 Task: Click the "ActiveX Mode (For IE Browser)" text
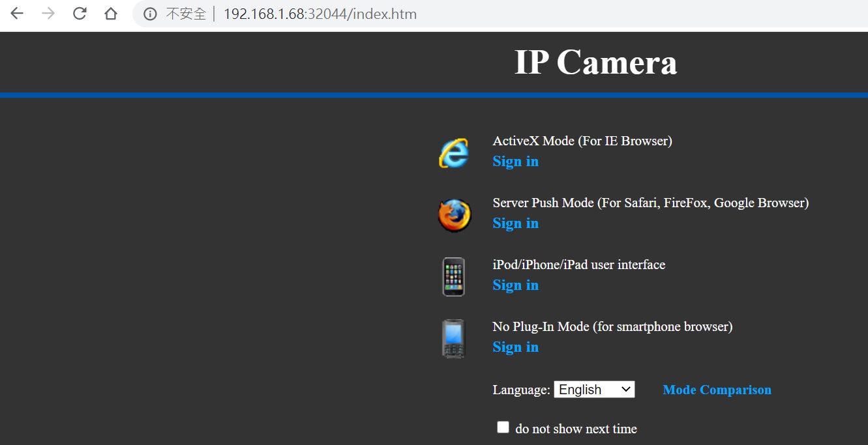pyautogui.click(x=582, y=141)
